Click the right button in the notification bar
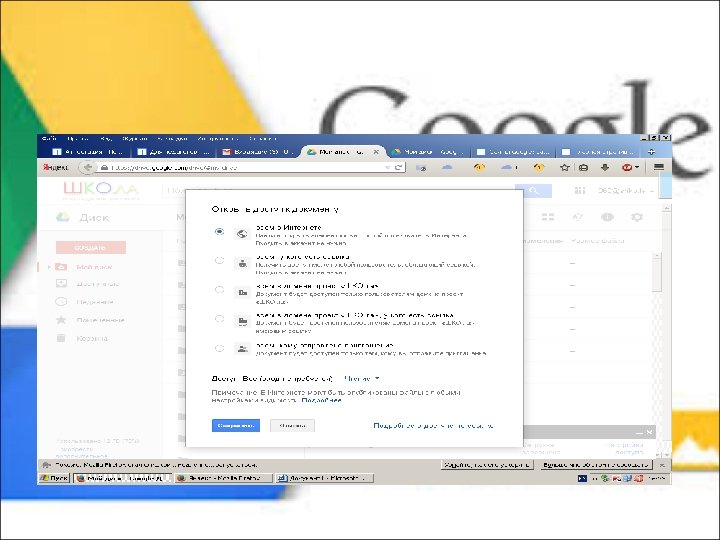The width and height of the screenshot is (720, 540). pyautogui.click(x=596, y=465)
